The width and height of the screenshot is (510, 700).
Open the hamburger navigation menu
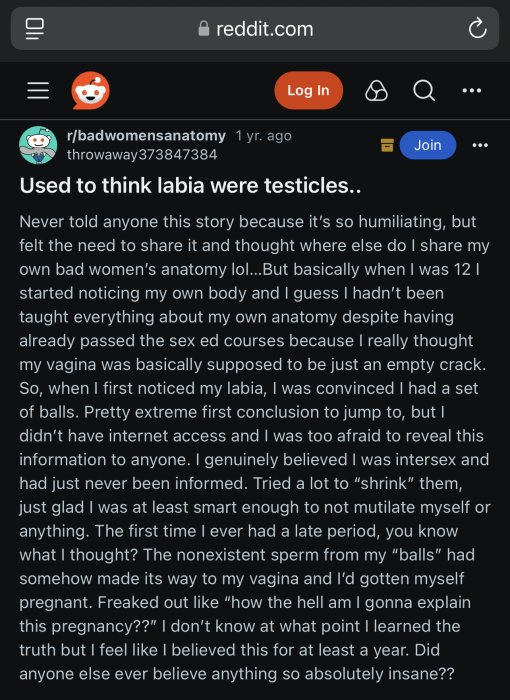pyautogui.click(x=38, y=91)
